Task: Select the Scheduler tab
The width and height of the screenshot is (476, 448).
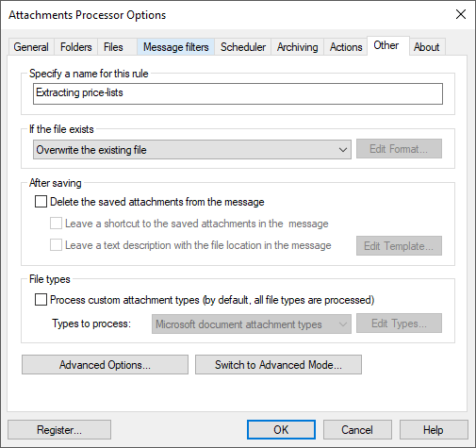Action: (x=243, y=47)
